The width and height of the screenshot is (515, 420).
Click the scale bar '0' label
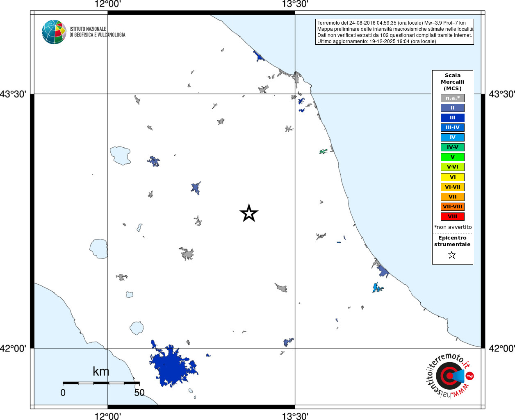(x=63, y=393)
